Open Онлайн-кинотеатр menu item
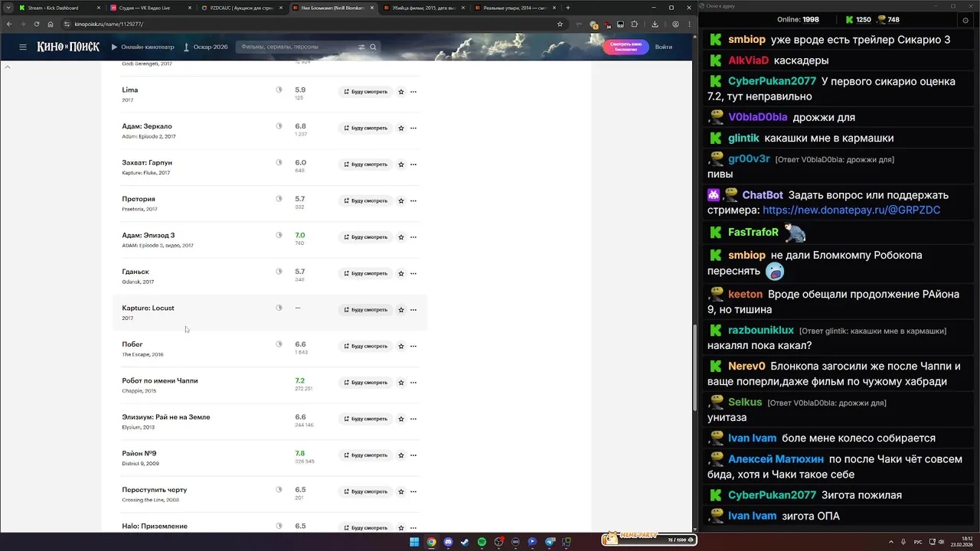 click(x=145, y=47)
